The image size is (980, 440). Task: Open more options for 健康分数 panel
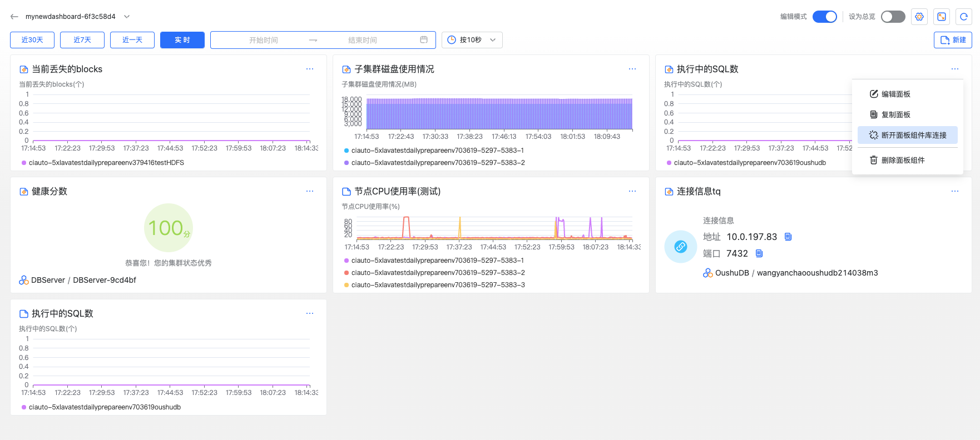click(x=310, y=191)
